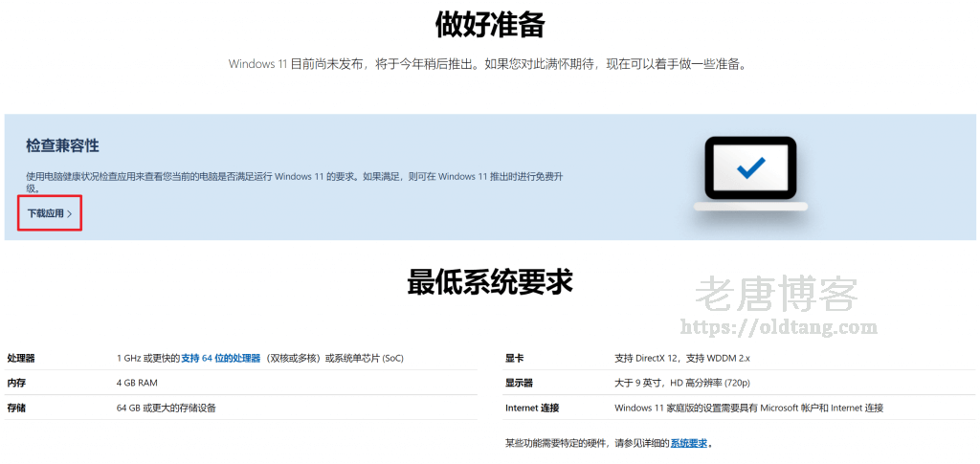Click the 老唐博客 watermark text
Image resolution: width=980 pixels, height=464 pixels.
[776, 294]
